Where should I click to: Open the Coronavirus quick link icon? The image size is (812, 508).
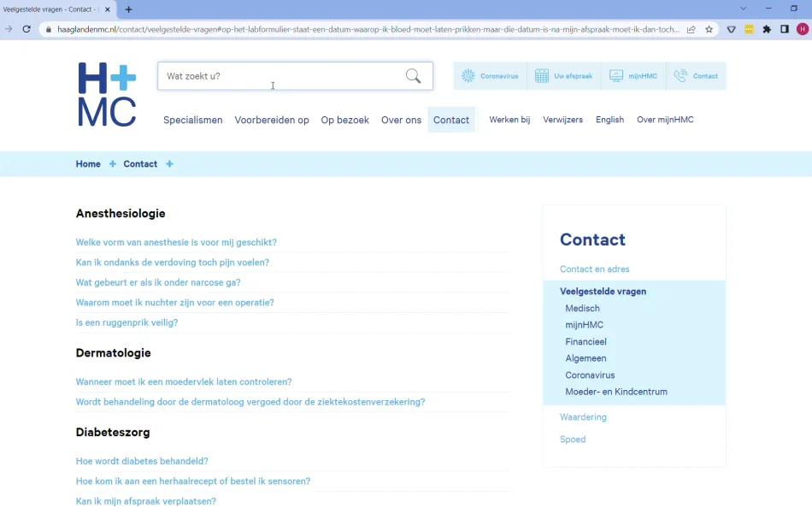(x=468, y=76)
